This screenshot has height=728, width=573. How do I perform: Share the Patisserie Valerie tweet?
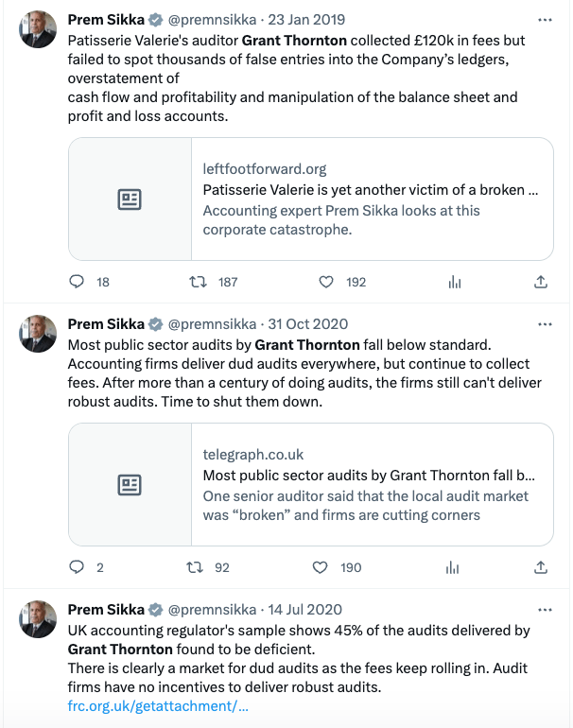click(x=541, y=282)
